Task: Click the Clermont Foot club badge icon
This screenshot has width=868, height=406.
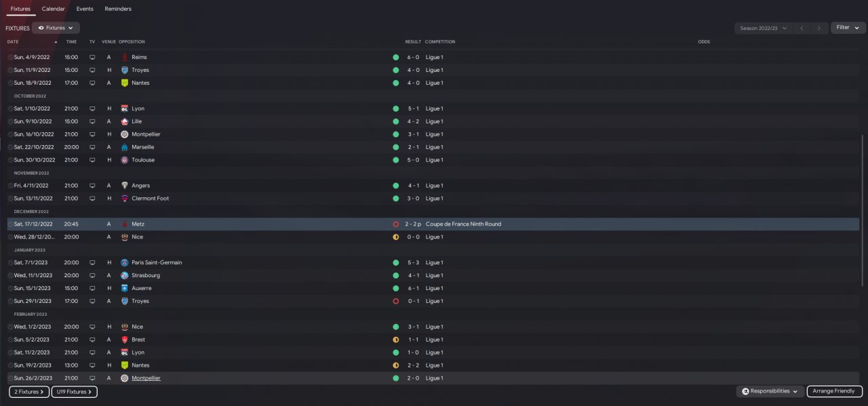Action: 125,199
